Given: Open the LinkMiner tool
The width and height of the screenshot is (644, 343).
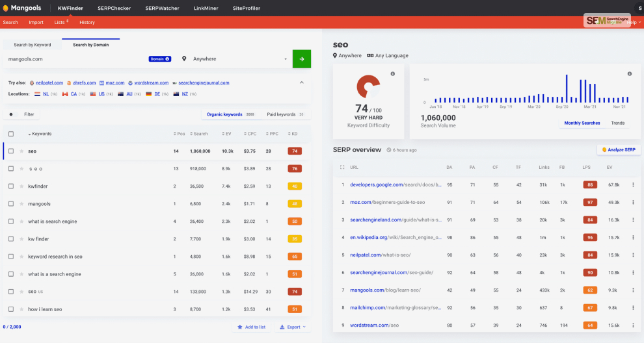Looking at the screenshot, I should click(206, 8).
